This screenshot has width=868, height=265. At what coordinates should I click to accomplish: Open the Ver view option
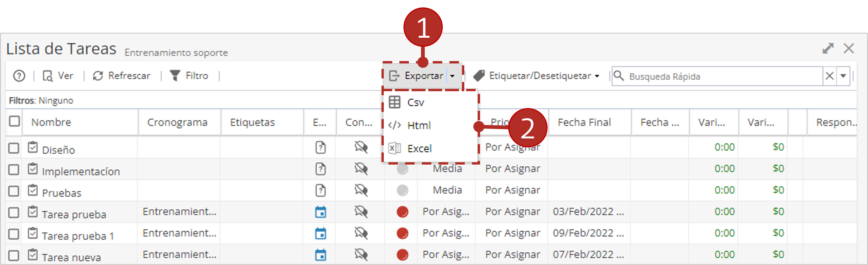tap(58, 76)
